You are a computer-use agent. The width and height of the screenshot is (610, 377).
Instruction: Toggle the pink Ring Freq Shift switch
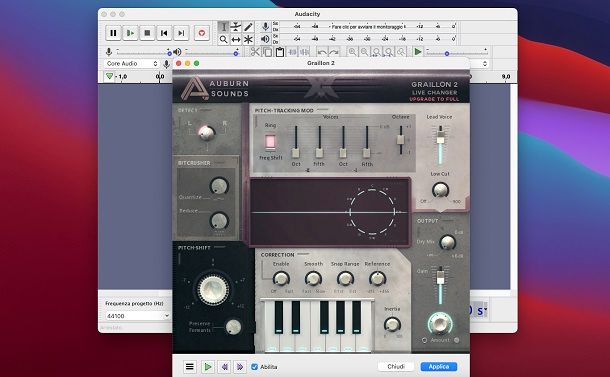(x=270, y=142)
